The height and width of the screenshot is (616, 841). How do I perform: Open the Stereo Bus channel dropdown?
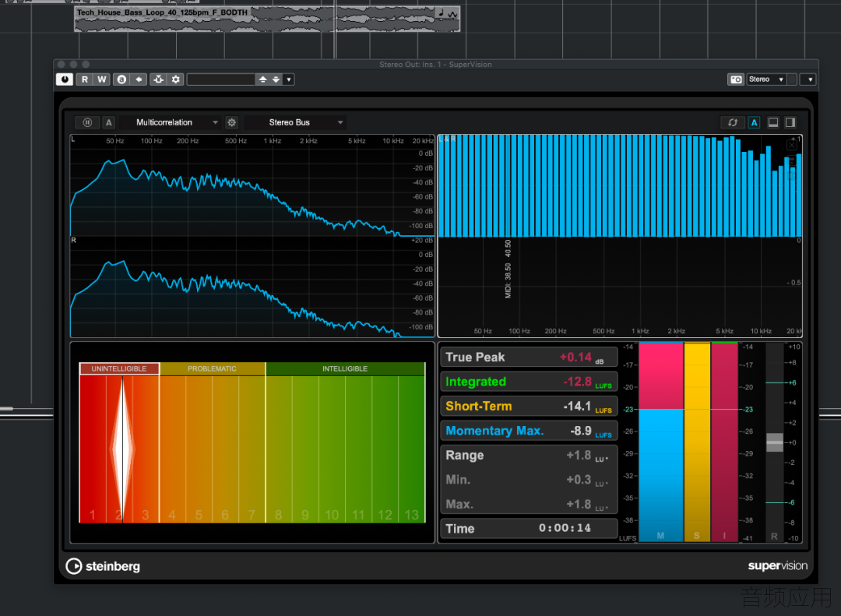click(x=296, y=122)
